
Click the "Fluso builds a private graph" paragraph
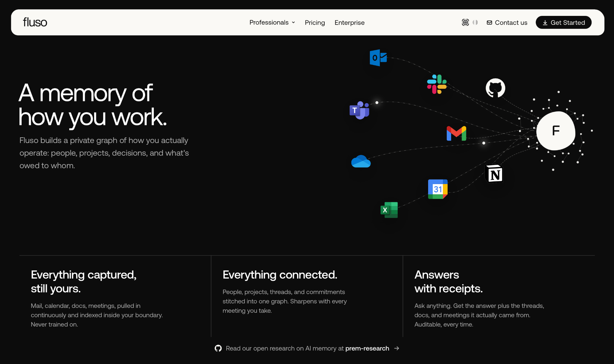[x=104, y=153]
